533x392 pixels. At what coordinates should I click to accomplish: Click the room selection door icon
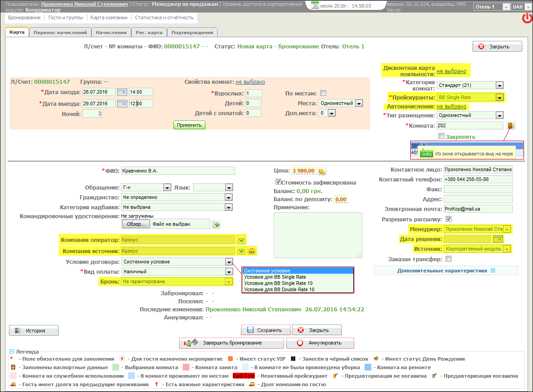(x=510, y=126)
